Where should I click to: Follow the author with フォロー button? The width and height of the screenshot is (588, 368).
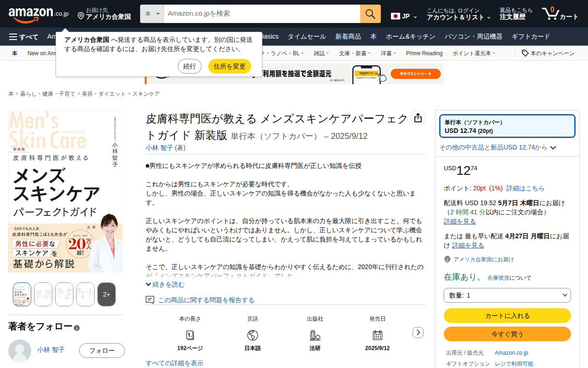point(102,351)
